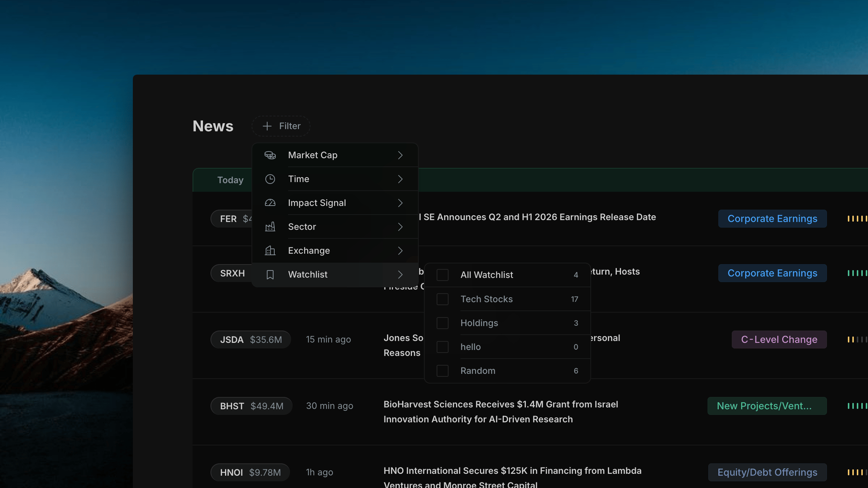
Task: Click the Market Cap coins icon
Action: point(270,155)
